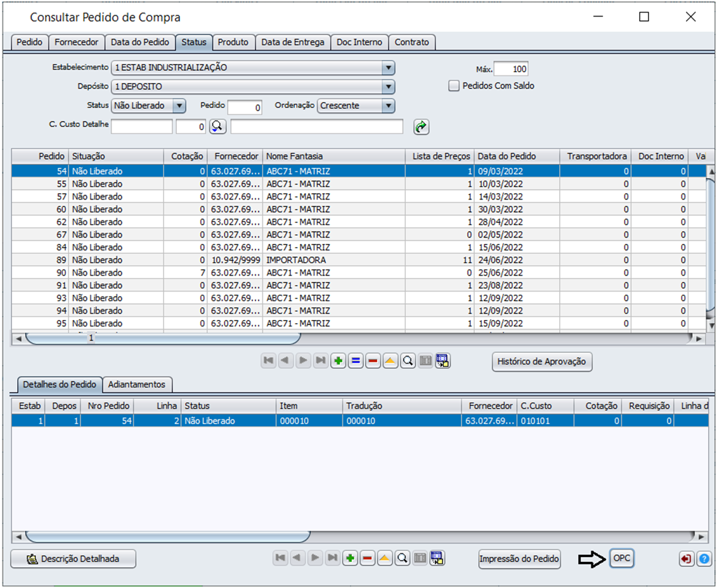
Task: Click the OPC button
Action: pos(622,558)
